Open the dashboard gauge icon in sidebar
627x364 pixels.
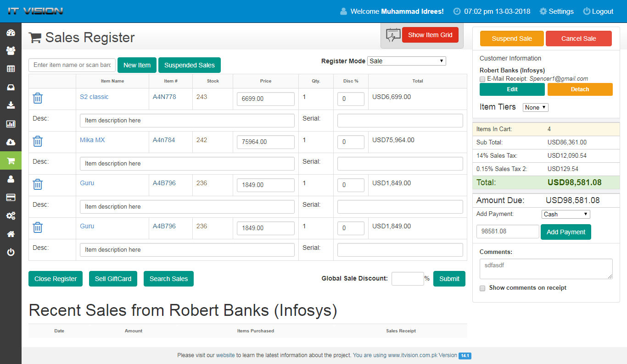(x=11, y=33)
